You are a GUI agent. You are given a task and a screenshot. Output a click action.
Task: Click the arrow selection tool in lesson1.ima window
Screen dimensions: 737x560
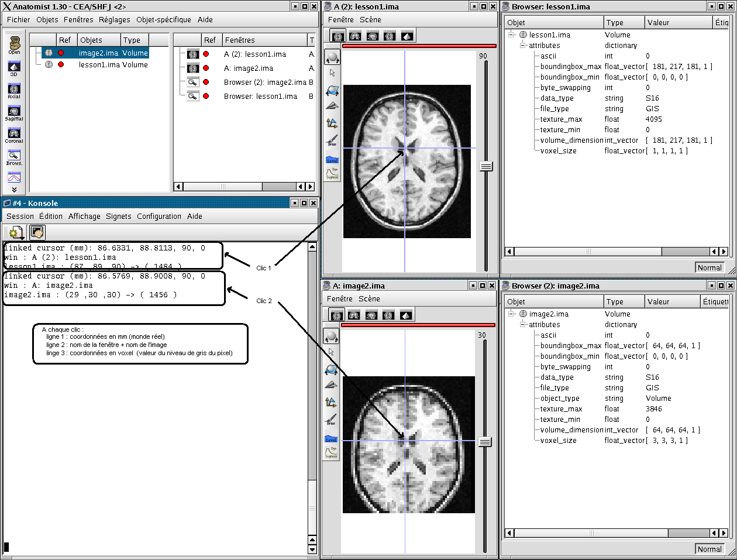click(x=332, y=73)
